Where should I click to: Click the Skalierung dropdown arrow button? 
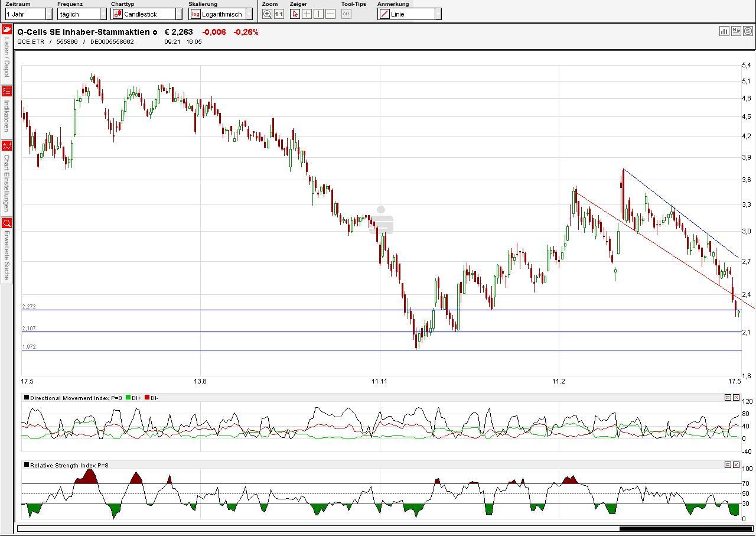click(249, 14)
